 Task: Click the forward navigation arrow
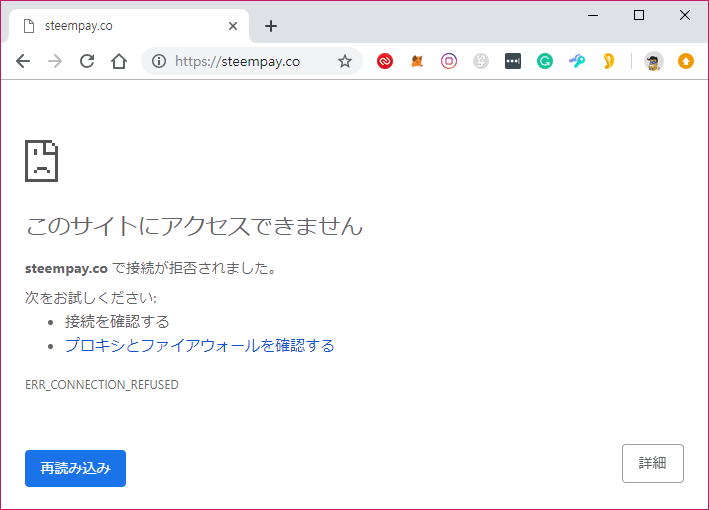click(55, 61)
